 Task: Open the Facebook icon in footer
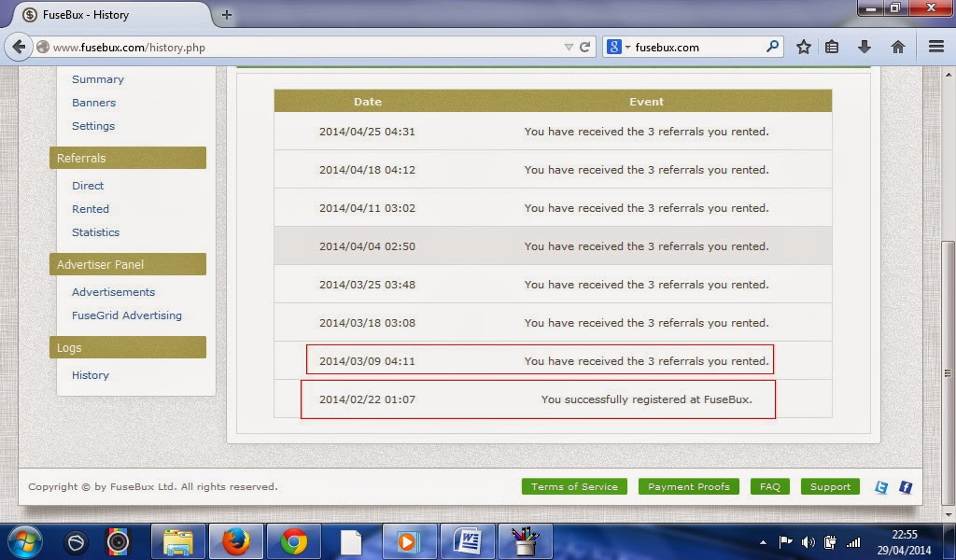(906, 487)
